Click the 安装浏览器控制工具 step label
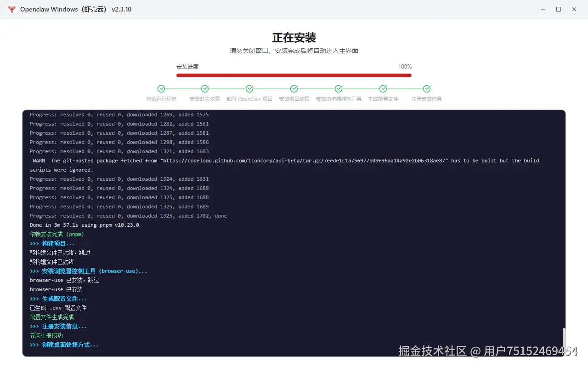 tap(339, 99)
